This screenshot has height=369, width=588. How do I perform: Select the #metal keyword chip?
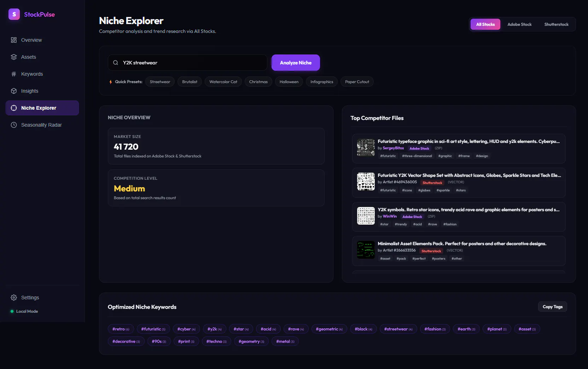(285, 341)
